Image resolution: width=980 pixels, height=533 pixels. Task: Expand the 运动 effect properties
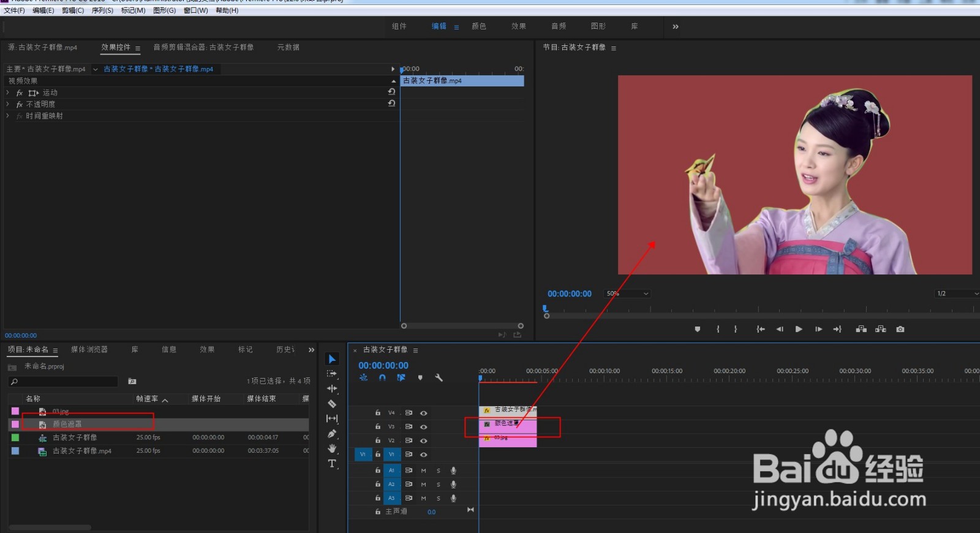[8, 93]
